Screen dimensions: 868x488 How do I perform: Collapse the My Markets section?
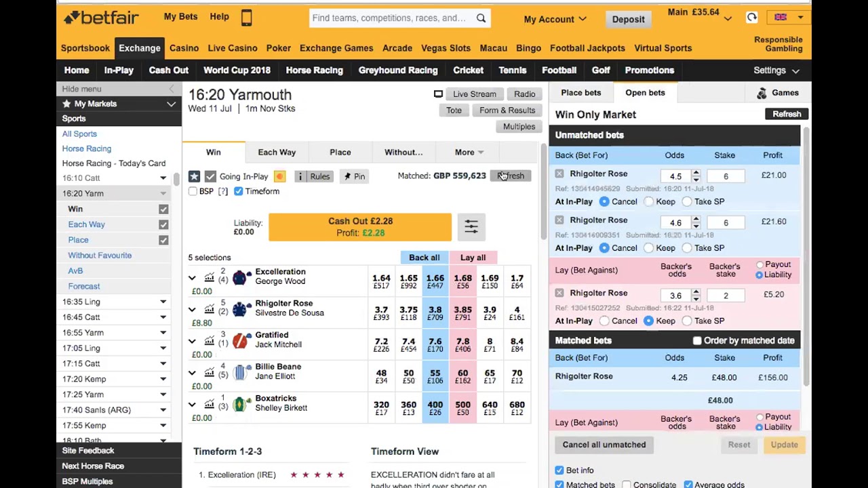pyautogui.click(x=171, y=104)
